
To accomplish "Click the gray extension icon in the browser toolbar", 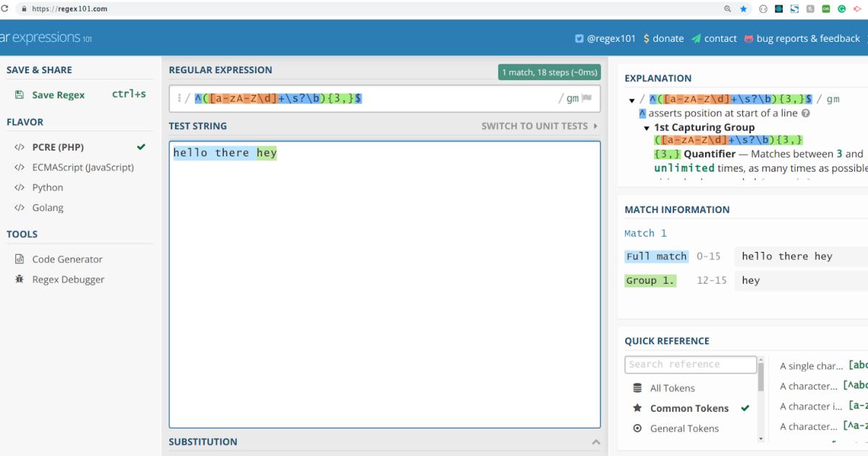I will 810,9.
